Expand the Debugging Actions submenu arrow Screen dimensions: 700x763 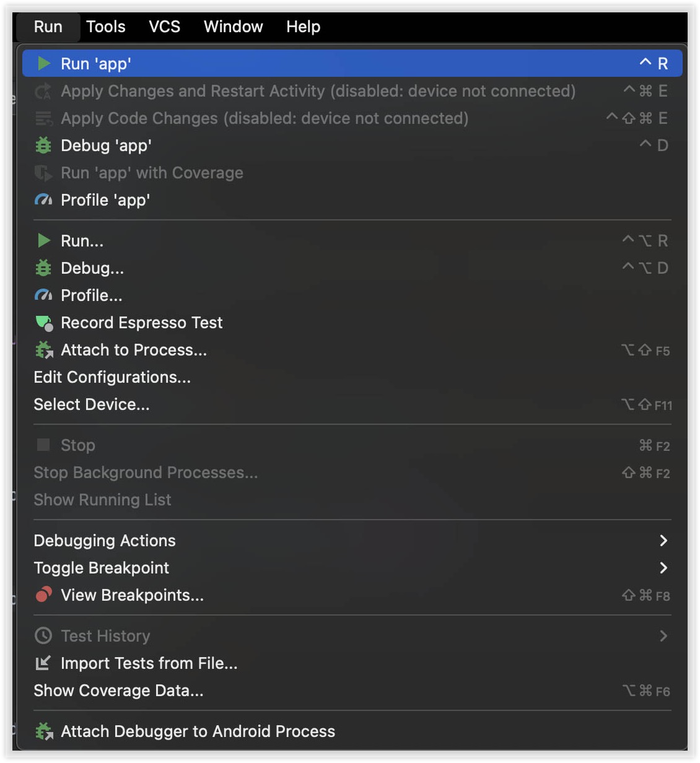tap(663, 541)
